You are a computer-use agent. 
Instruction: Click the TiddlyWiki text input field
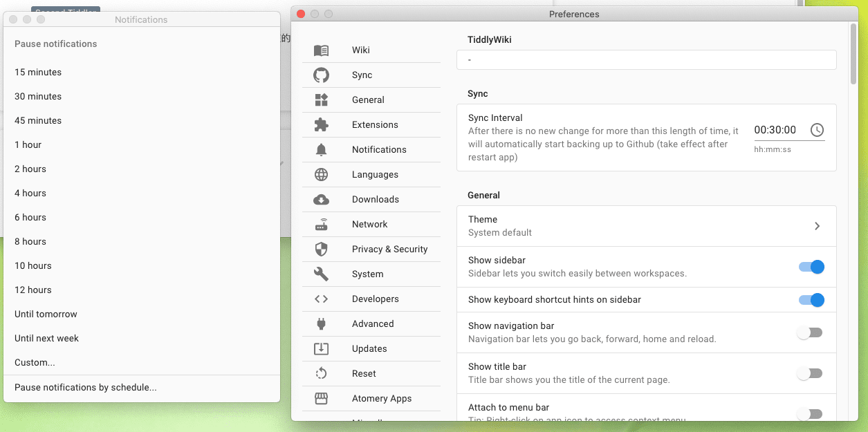tap(646, 60)
